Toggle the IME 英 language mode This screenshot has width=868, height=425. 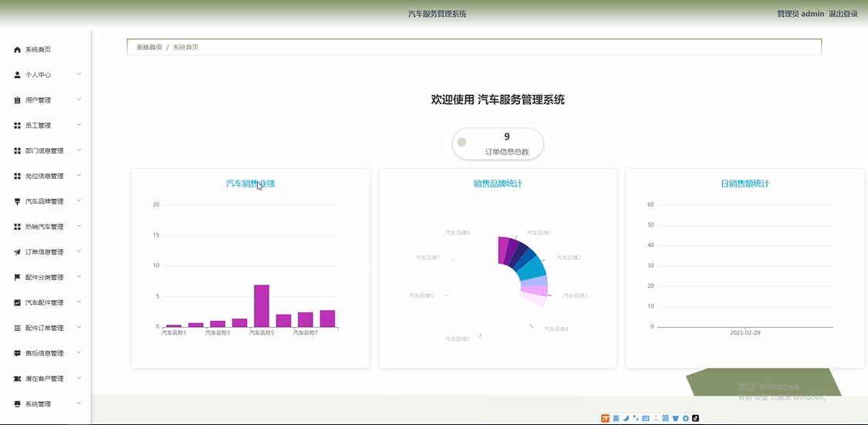coord(616,418)
